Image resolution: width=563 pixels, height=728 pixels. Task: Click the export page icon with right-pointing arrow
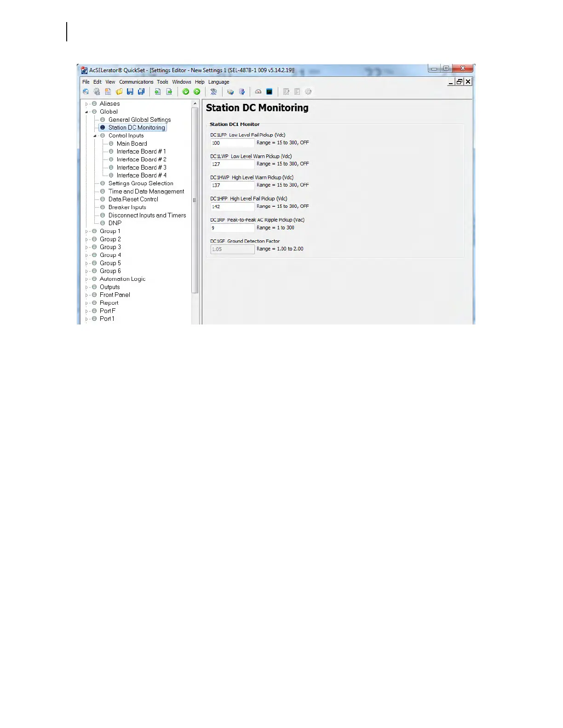[169, 92]
